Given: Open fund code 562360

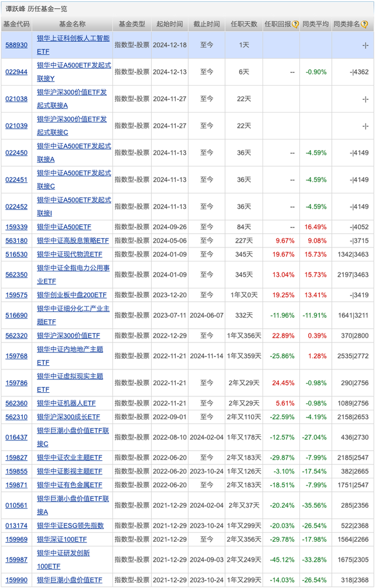Looking at the screenshot, I should coord(16,403).
